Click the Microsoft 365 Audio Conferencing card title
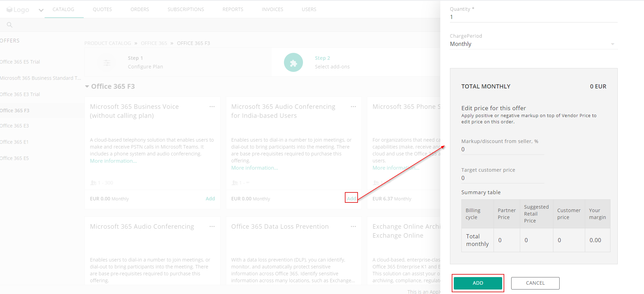Image resolution: width=644 pixels, height=294 pixels. [x=142, y=227]
